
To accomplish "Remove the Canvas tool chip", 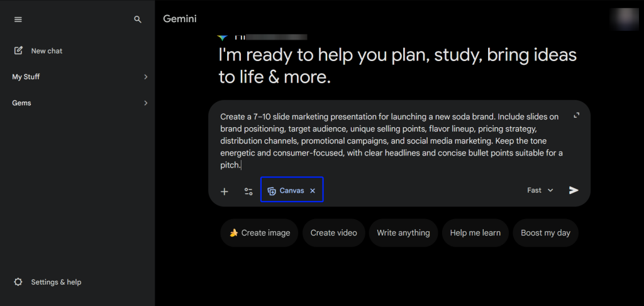I will 313,191.
